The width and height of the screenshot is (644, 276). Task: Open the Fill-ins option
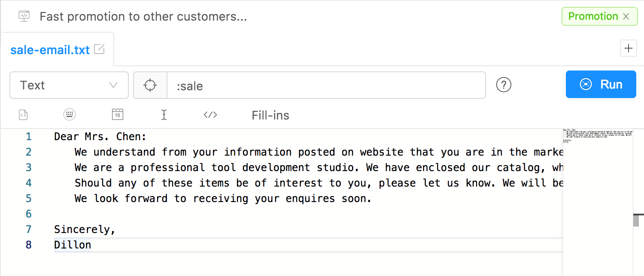tap(270, 115)
